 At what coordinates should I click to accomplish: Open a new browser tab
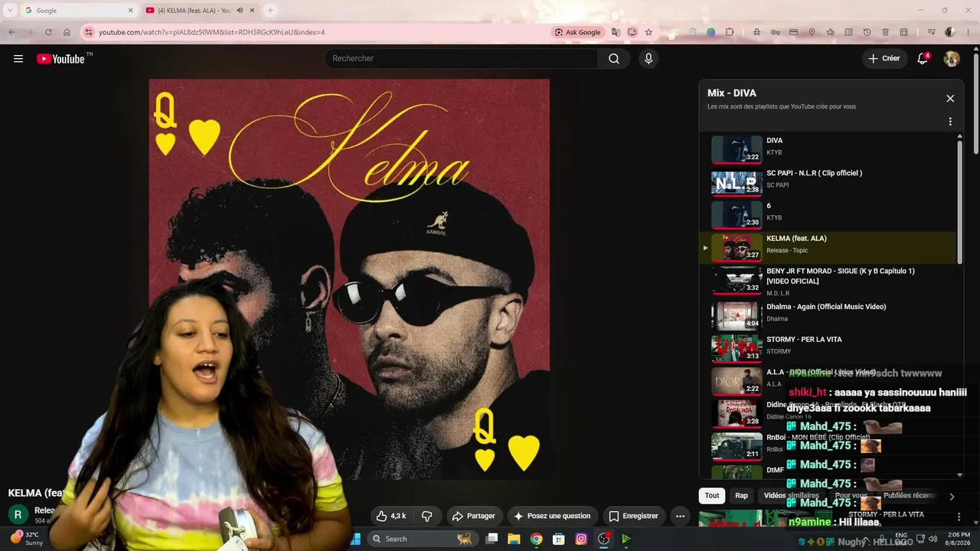[269, 11]
